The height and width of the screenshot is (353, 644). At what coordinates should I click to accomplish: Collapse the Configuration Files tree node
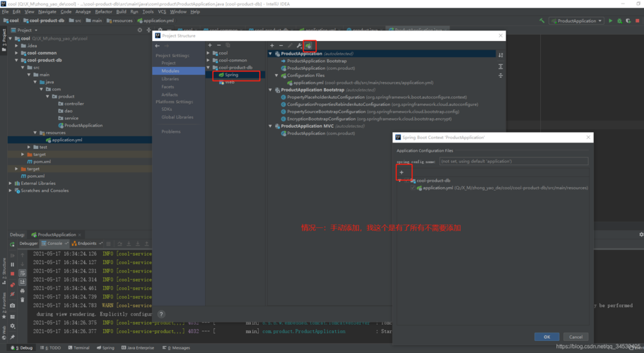pyautogui.click(x=276, y=76)
